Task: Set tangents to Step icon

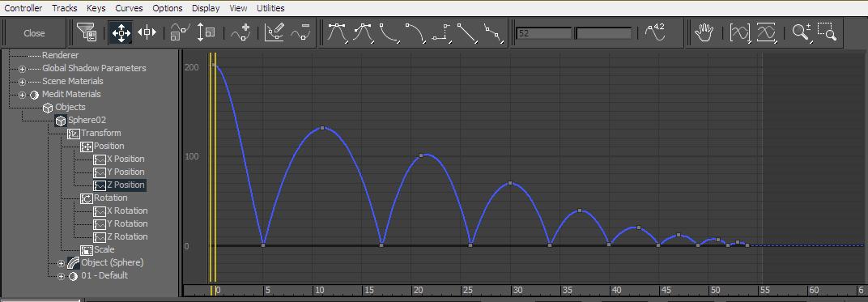Action: click(x=442, y=32)
